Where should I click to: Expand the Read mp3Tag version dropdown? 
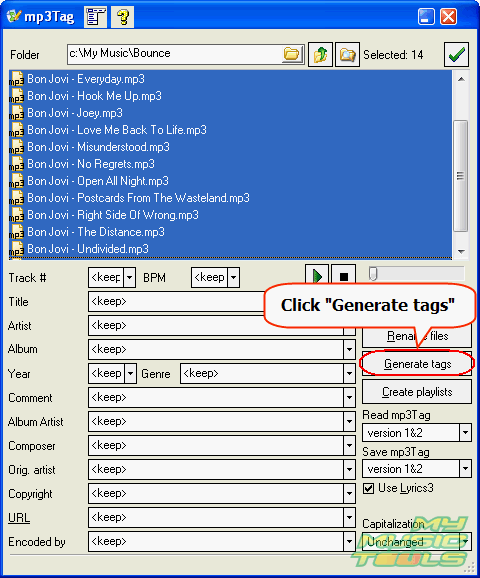pos(465,433)
